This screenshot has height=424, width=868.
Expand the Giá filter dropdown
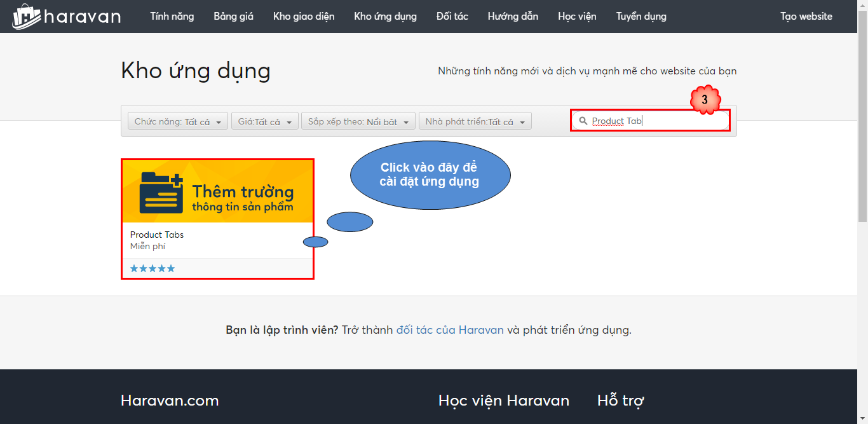point(264,121)
